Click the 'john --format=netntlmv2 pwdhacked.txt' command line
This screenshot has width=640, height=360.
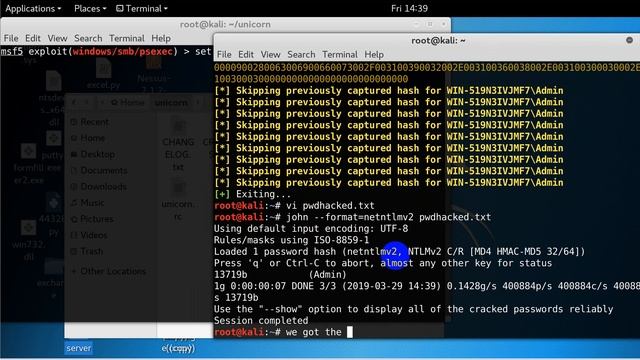point(353,217)
